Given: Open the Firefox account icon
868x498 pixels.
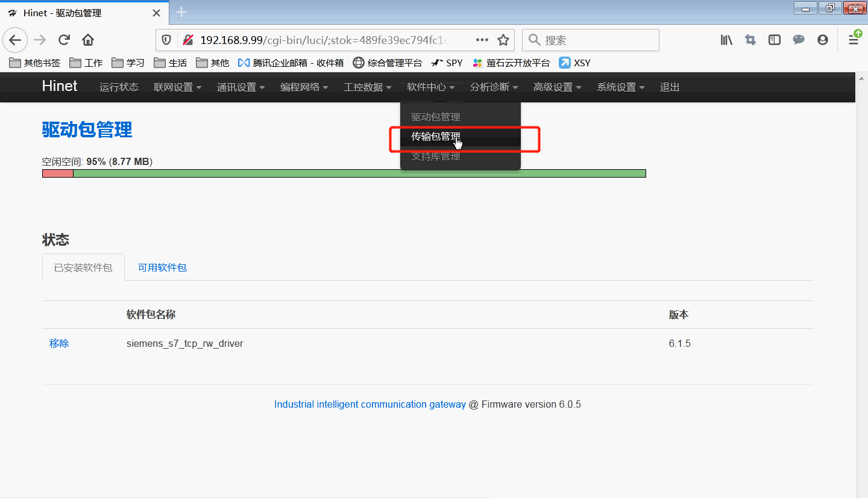Looking at the screenshot, I should pyautogui.click(x=823, y=40).
